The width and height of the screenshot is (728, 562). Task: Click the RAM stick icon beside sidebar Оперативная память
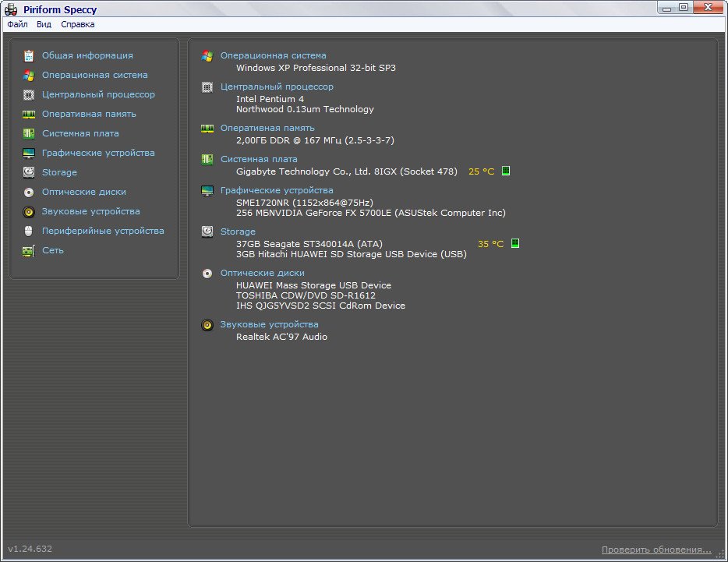click(29, 115)
